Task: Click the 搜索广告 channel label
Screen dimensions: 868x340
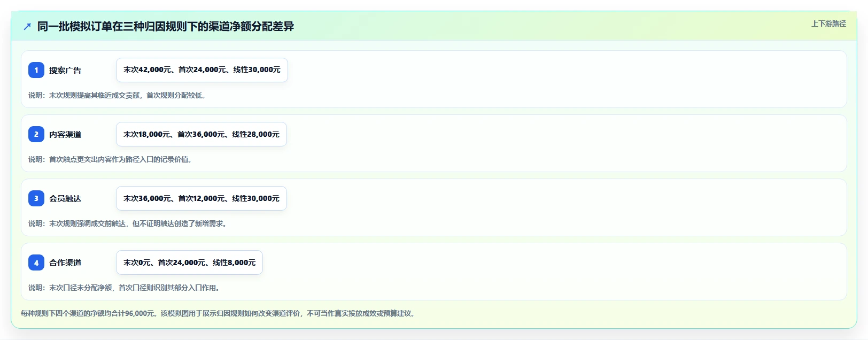Action: pyautogui.click(x=65, y=70)
